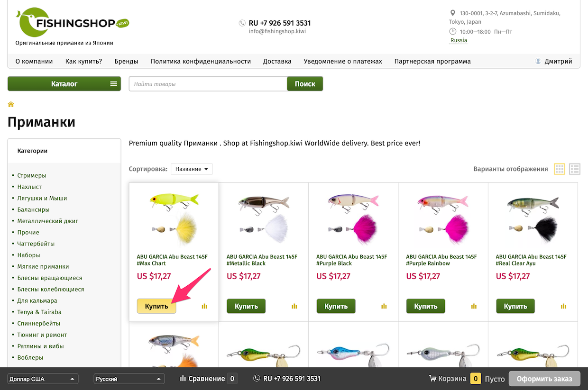Add Metallic Black lure to comparison
588x390 pixels.
[x=294, y=306]
